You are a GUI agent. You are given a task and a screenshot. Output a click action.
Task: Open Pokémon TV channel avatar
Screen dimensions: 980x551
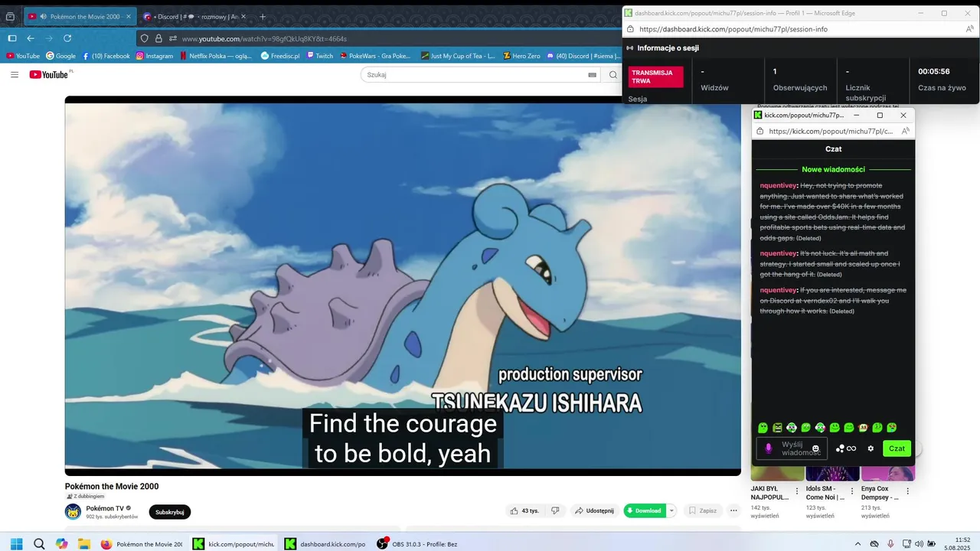[x=73, y=511]
